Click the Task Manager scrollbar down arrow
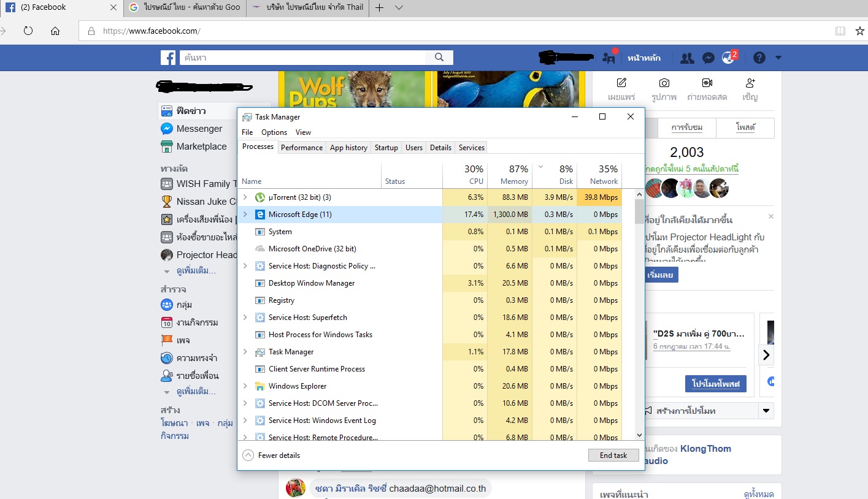Screen dimensions: 868x499 click(x=639, y=435)
